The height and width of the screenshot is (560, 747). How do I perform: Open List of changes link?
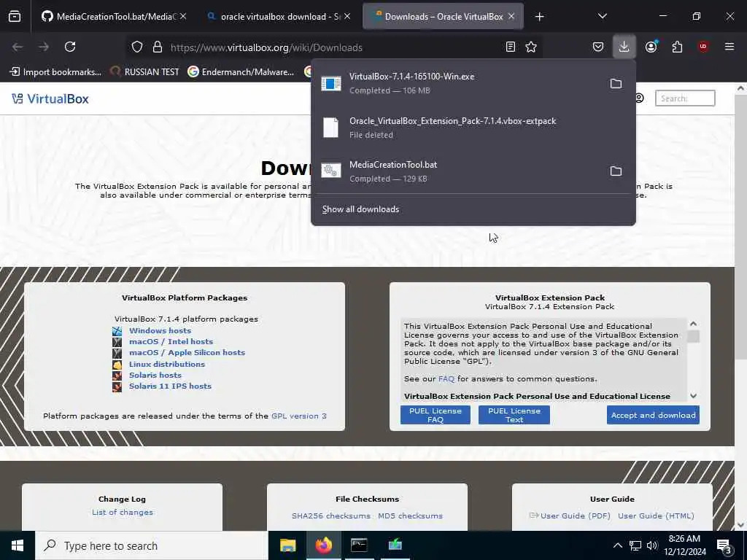(123, 512)
